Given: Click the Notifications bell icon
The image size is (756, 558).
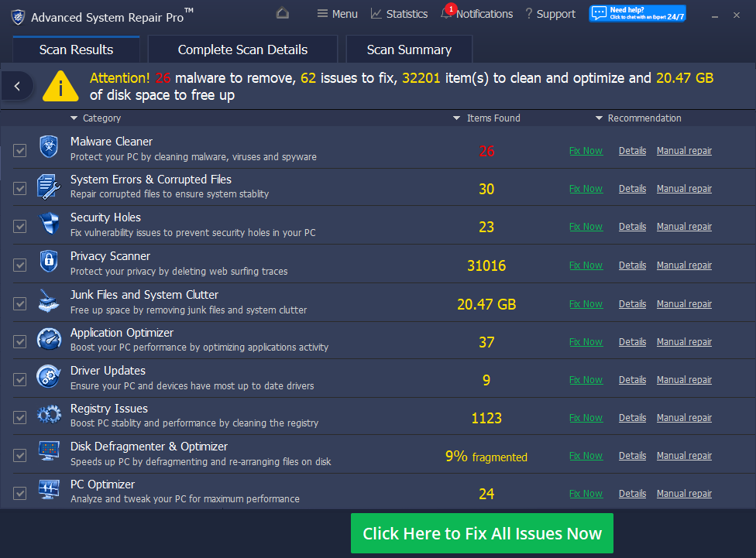Looking at the screenshot, I should coord(446,14).
